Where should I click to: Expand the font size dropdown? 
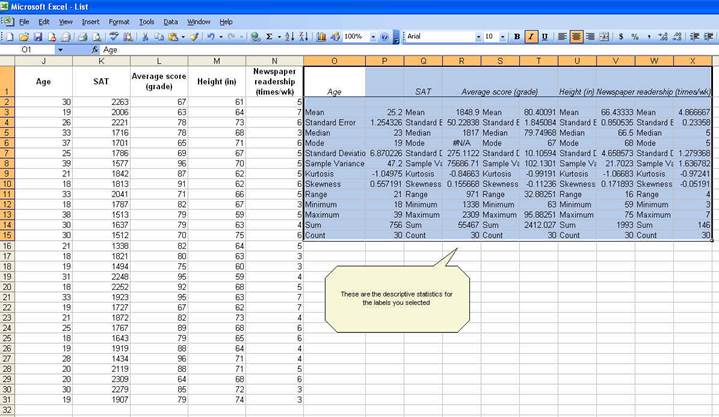502,36
